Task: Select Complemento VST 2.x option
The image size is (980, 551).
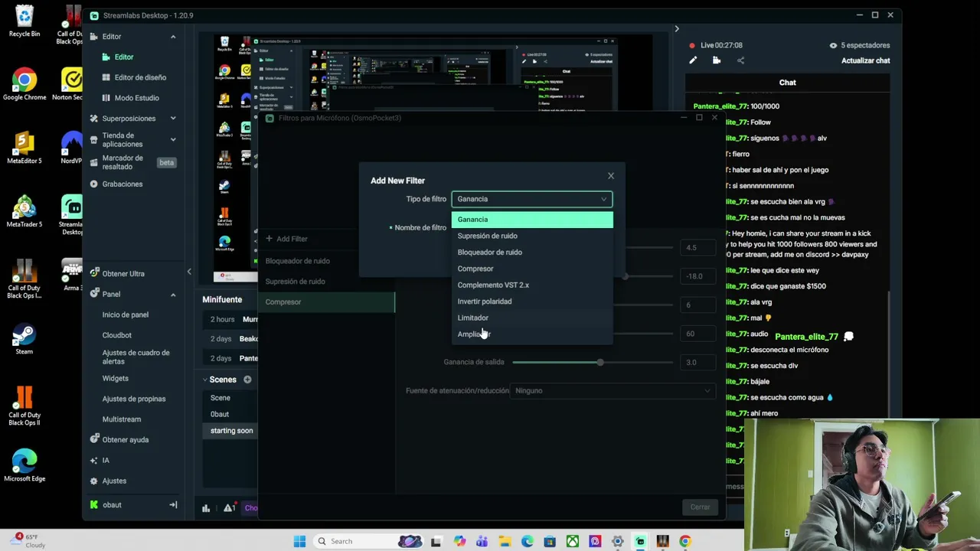Action: [493, 285]
